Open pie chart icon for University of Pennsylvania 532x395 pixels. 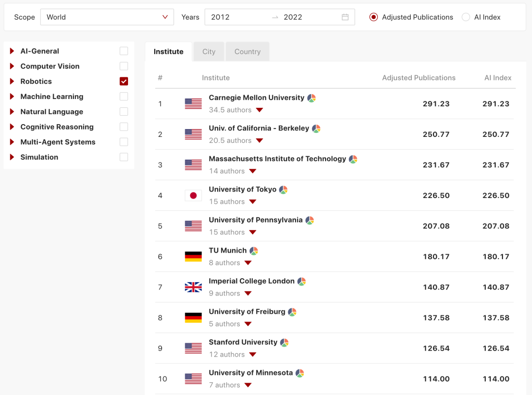point(309,220)
